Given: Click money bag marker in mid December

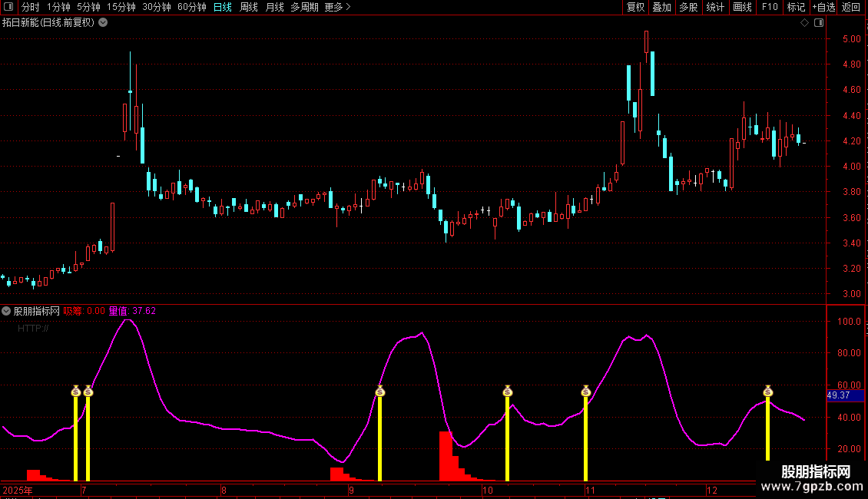Looking at the screenshot, I should tap(768, 391).
